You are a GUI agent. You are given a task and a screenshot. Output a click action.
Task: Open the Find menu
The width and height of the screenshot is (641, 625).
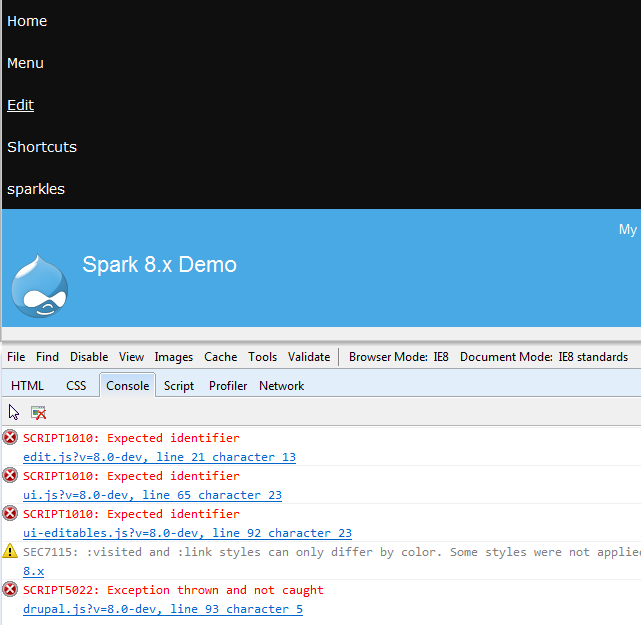47,357
